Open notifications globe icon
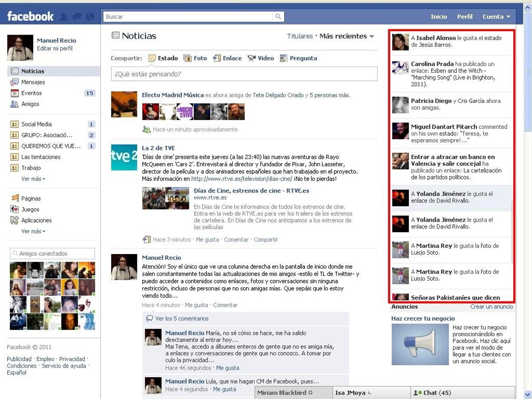 coord(90,17)
